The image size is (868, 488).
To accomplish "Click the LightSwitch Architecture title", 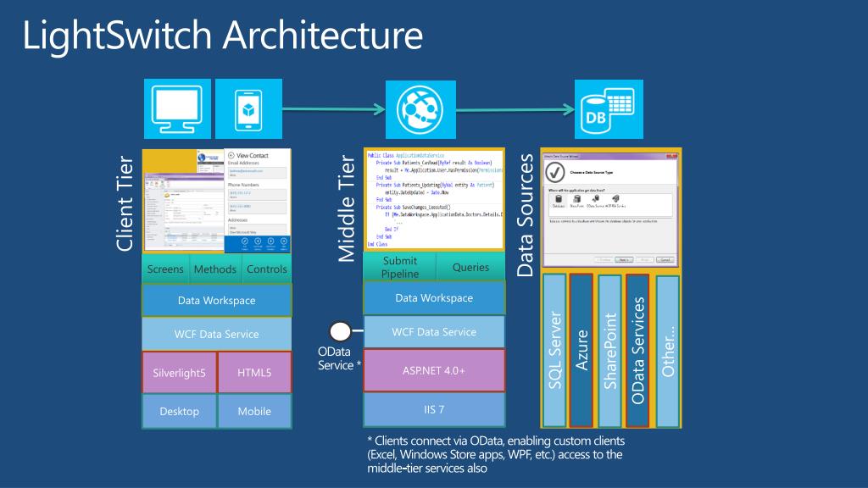I will tap(223, 36).
